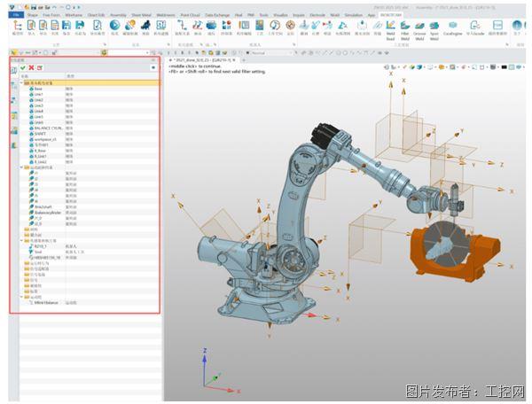532x404 pixels.
Task: Collapse the bottom folder containing MbrkVbalance
Action: (21, 297)
